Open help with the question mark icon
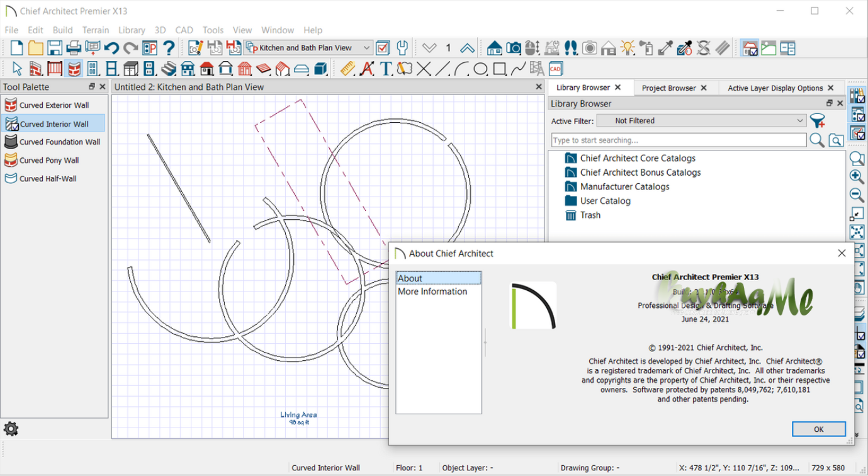 coord(168,48)
